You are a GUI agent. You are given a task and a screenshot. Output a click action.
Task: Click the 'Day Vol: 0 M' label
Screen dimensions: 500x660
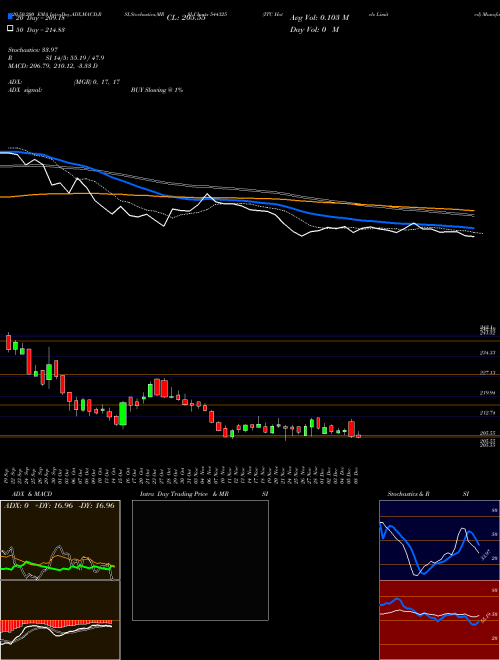(314, 29)
